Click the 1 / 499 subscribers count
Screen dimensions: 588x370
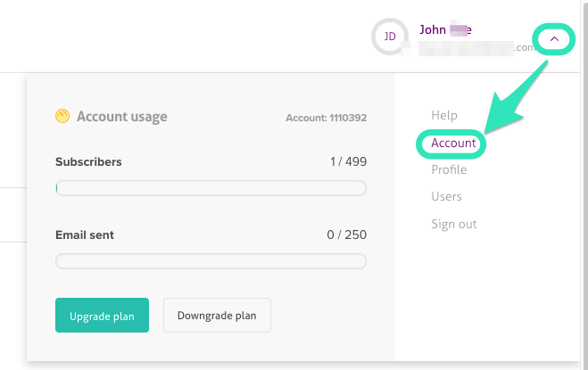(x=348, y=161)
